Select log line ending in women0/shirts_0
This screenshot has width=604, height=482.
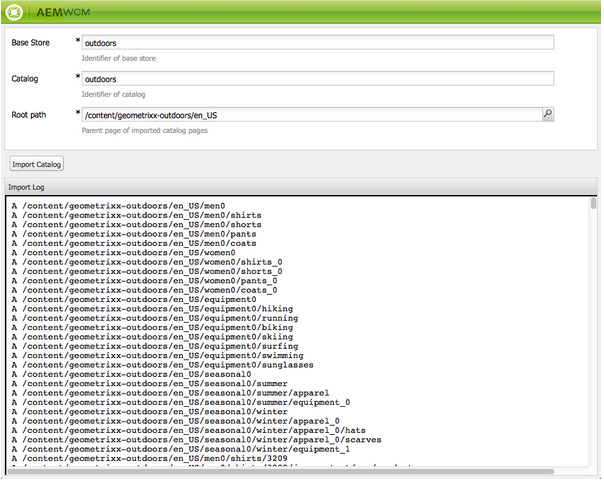click(147, 262)
